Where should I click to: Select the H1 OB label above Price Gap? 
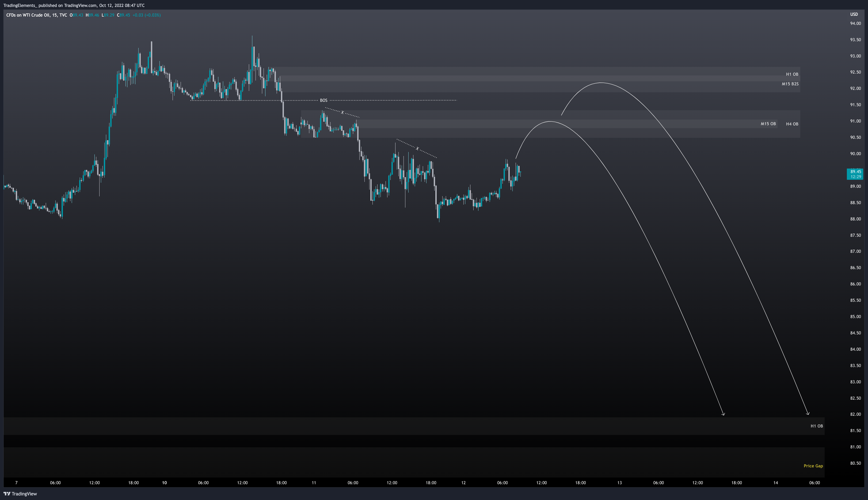pos(817,426)
